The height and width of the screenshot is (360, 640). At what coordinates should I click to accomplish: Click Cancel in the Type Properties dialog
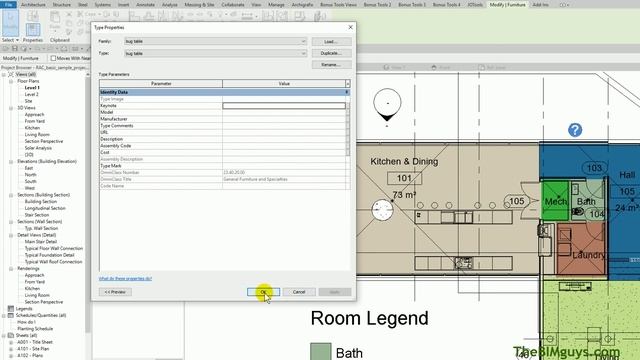coord(299,292)
